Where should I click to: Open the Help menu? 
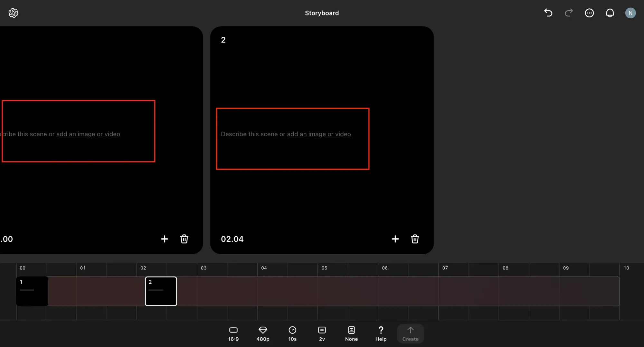381,334
